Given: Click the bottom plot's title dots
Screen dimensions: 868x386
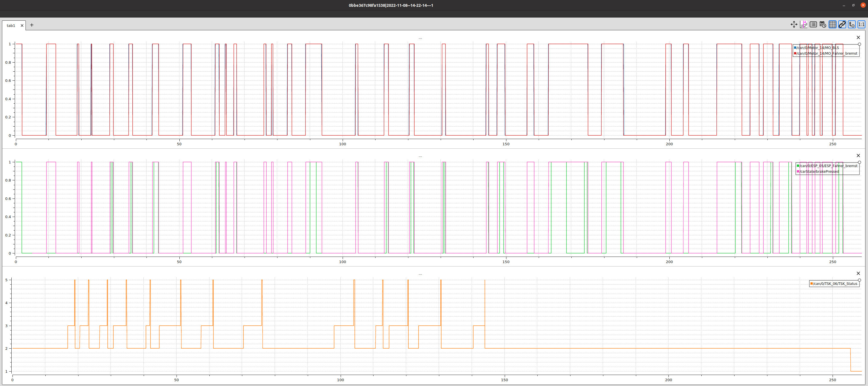Looking at the screenshot, I should point(420,274).
